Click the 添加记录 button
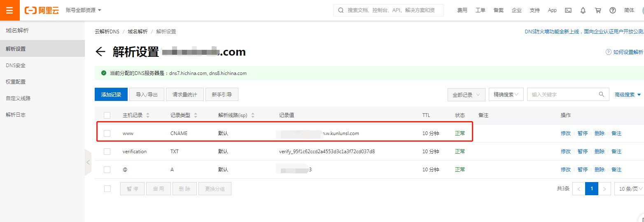Viewport: 644px width, 222px height. (111, 94)
